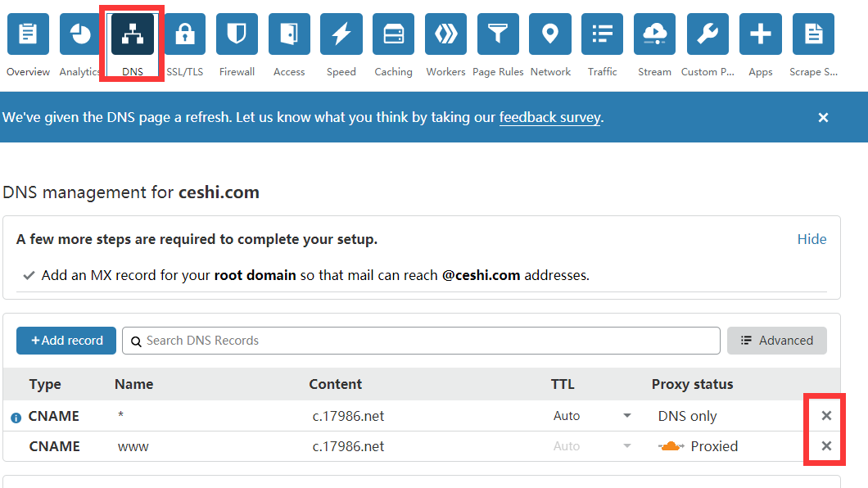Go to SSL/TLS padlock icon
Image resolution: width=868 pixels, height=488 pixels.
(185, 34)
